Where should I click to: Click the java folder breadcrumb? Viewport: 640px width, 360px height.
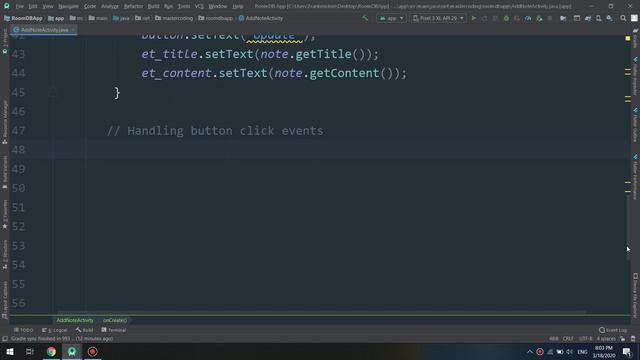coord(121,18)
